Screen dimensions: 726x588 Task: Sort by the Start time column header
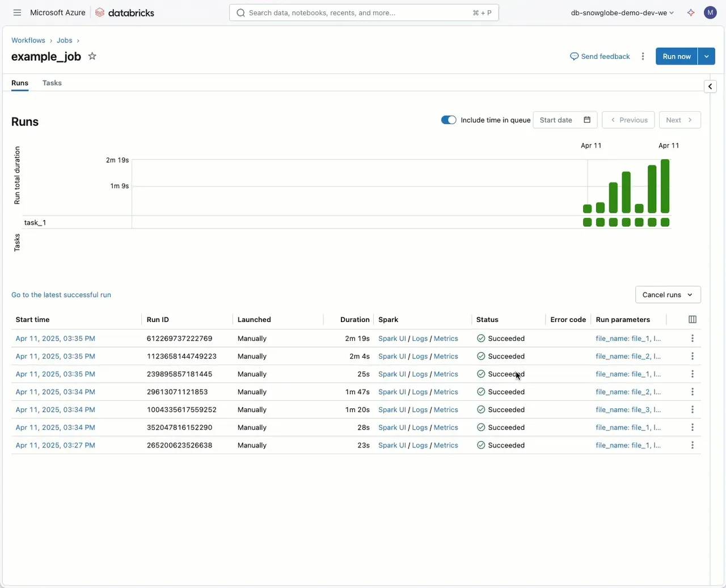(32, 320)
